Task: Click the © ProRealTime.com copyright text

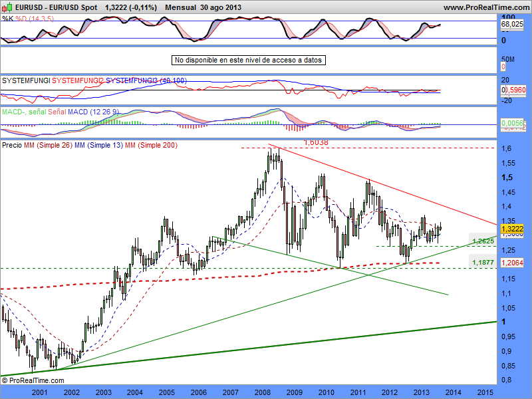Action: (x=33, y=380)
